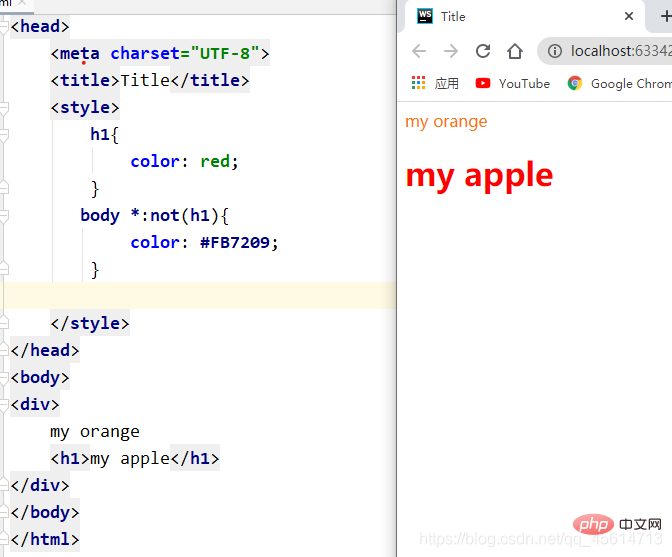672x557 pixels.
Task: Open a new browser tab
Action: [x=666, y=16]
